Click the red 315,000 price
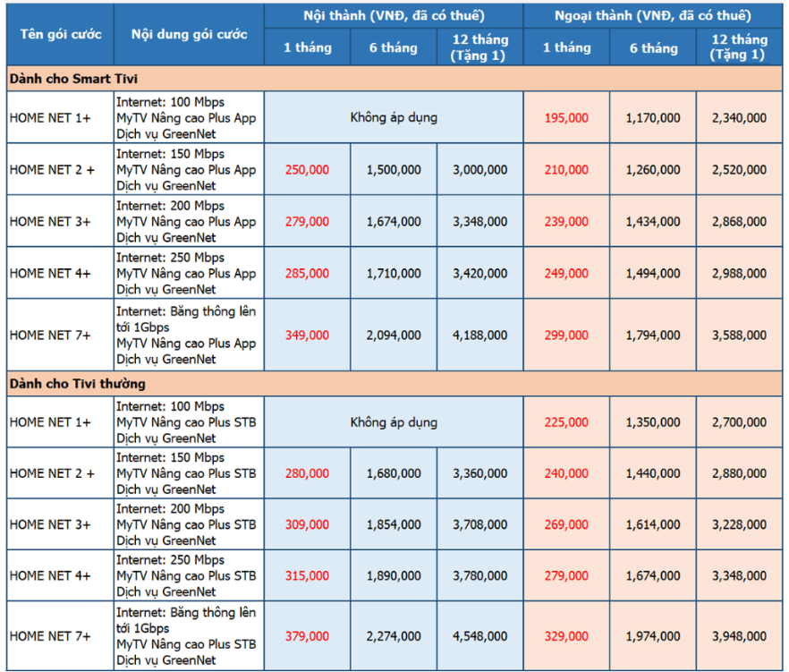789x672 pixels. point(307,576)
